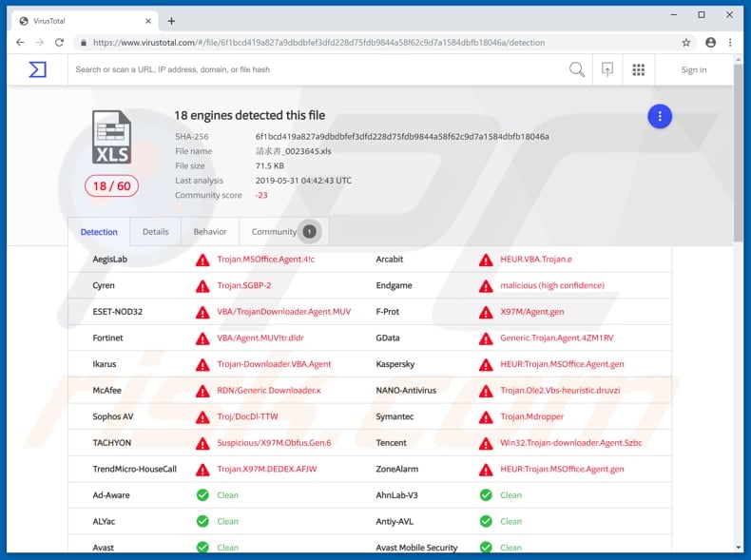Close the VirusTotal tab
This screenshot has height=560, width=751.
pos(148,21)
